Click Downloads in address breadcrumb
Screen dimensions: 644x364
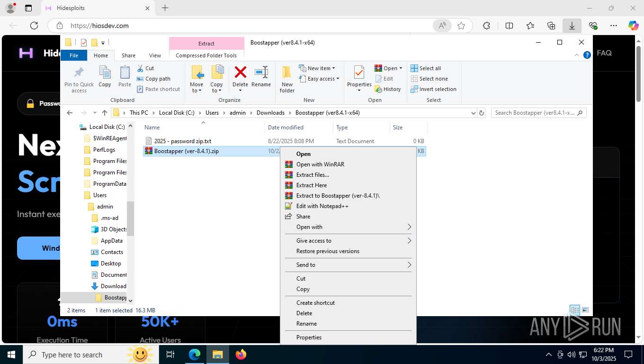point(270,113)
